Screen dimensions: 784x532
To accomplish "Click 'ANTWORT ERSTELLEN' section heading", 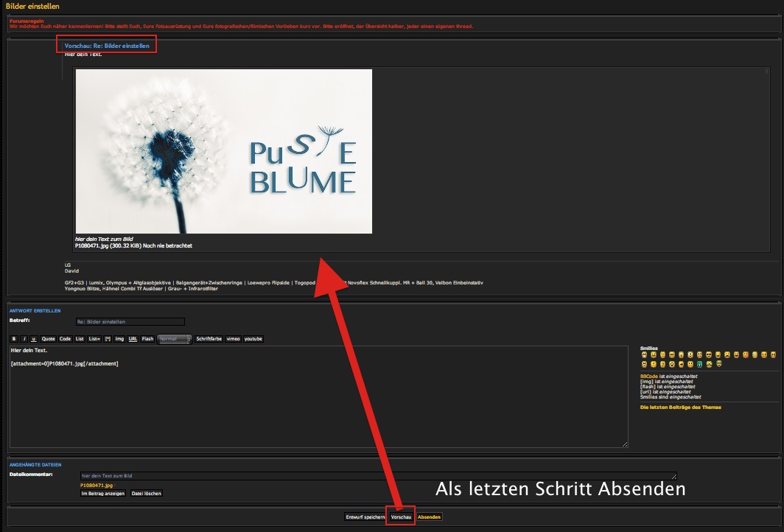I will point(35,310).
